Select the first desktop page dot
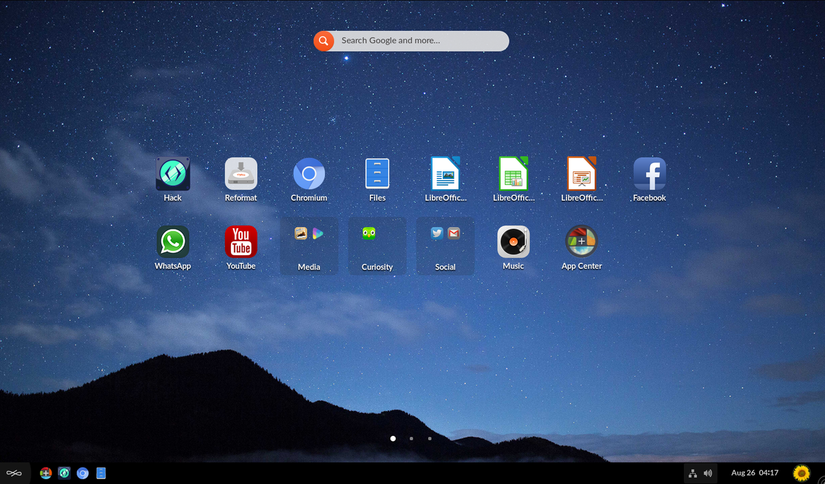Viewport: 825px width, 484px height. point(393,438)
